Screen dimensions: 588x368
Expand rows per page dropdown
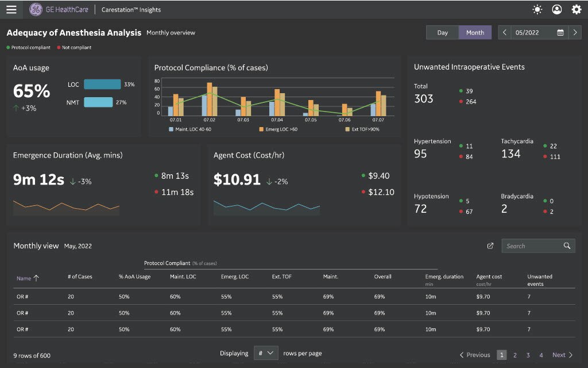[x=266, y=353]
